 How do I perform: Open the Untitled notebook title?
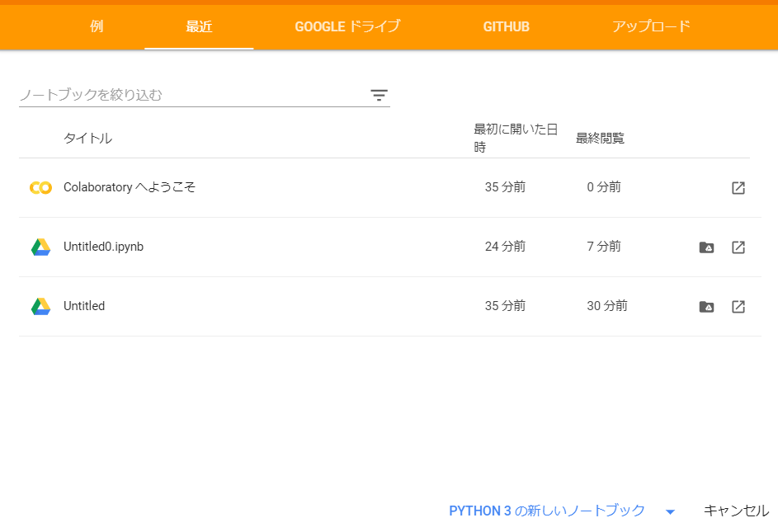coord(84,306)
